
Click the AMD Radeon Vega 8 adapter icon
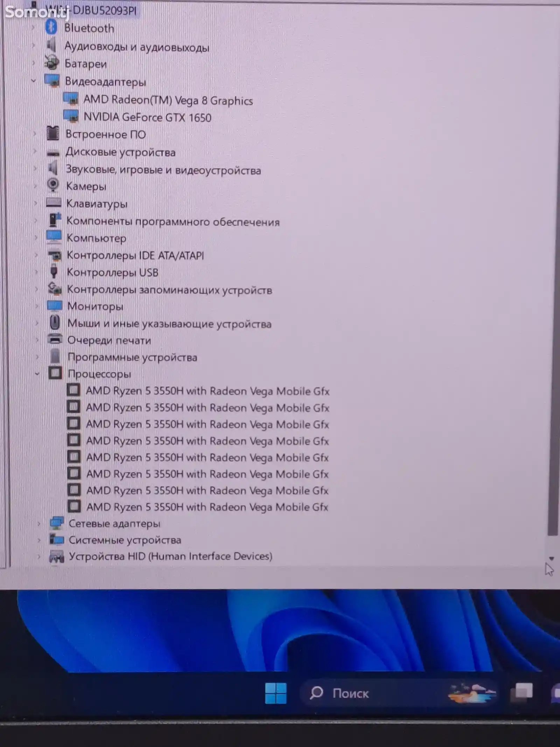click(x=71, y=99)
